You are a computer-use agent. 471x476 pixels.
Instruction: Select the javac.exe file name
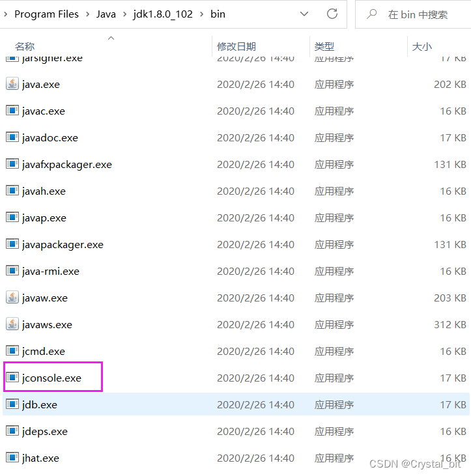pos(44,111)
